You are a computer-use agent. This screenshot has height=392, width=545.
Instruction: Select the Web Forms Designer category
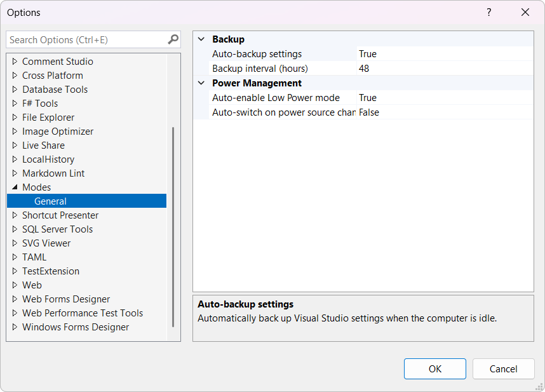pos(66,299)
